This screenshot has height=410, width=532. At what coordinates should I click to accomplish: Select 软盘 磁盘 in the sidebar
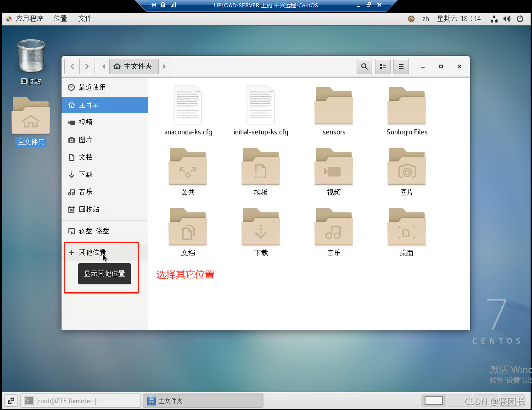click(x=105, y=231)
